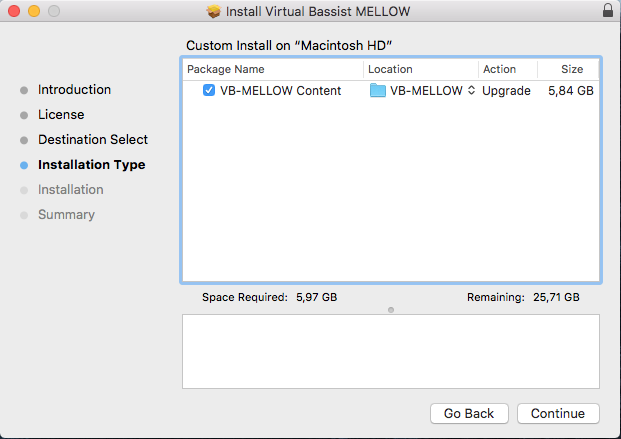This screenshot has width=621, height=439.
Task: Click the VB-MELLOW folder icon
Action: pyautogui.click(x=377, y=90)
